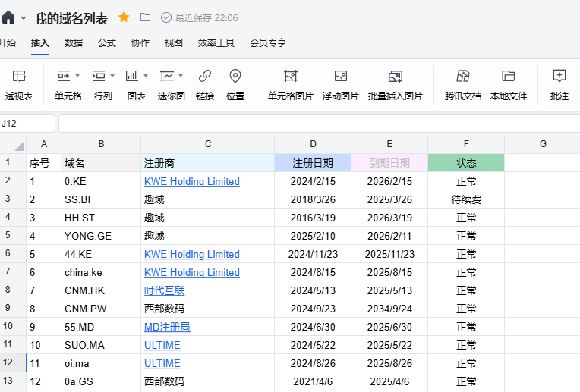Open the 效率工具 tab
580x392 pixels.
(216, 43)
